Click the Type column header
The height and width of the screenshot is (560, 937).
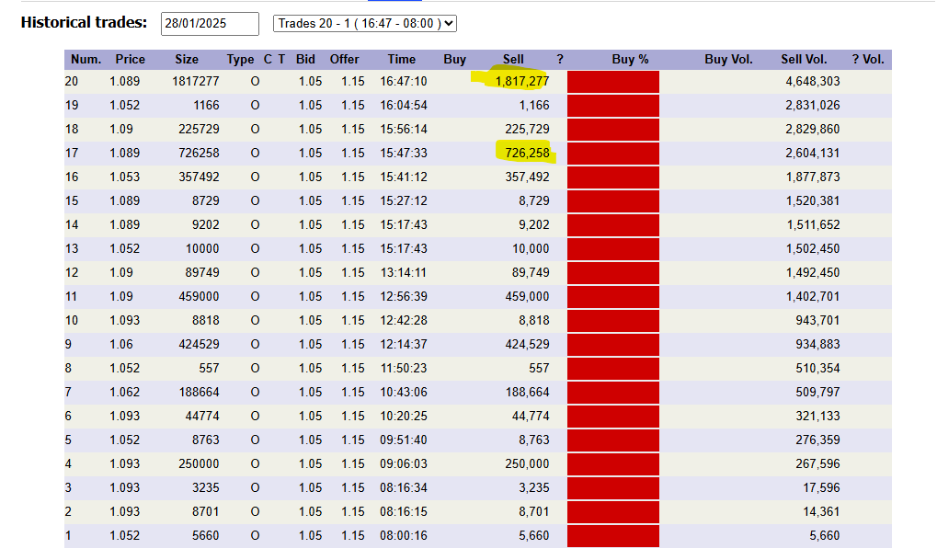coord(240,59)
